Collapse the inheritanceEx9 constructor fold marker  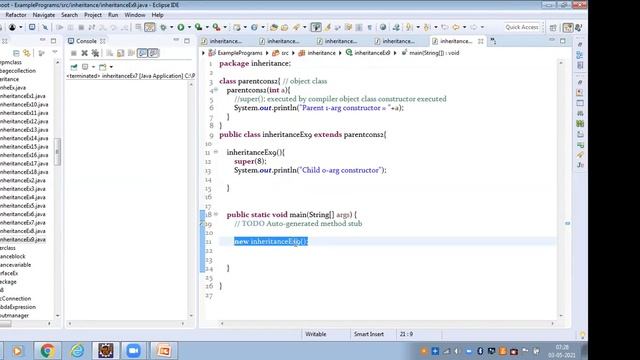pyautogui.click(x=216, y=152)
